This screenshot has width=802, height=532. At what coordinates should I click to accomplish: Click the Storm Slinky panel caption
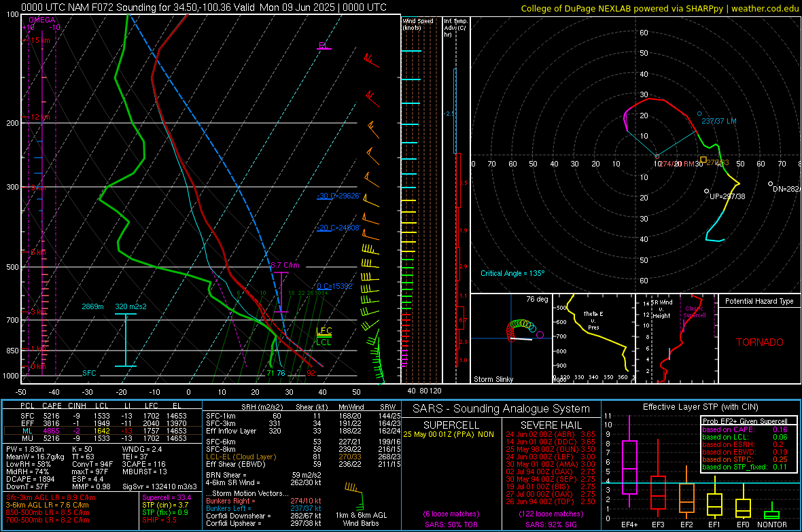493,379
